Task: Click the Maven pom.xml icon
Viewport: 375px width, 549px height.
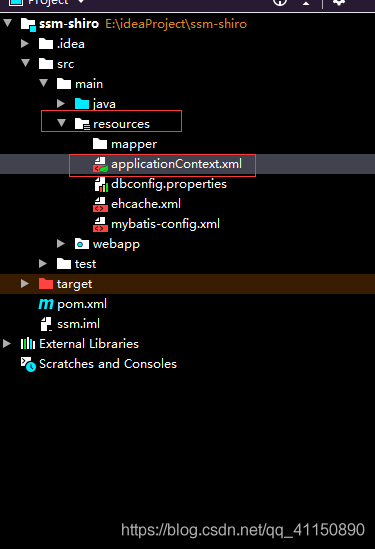Action: (x=46, y=304)
